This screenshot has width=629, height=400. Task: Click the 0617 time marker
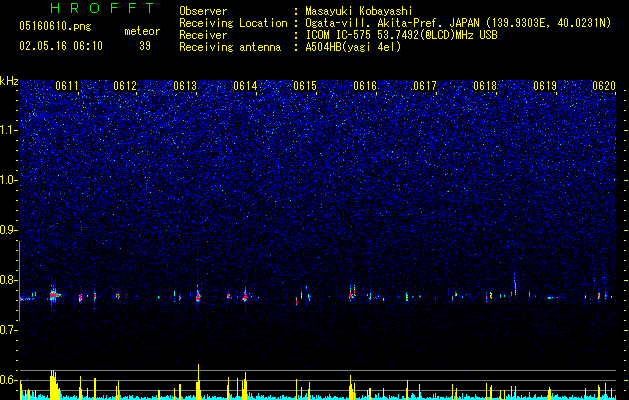point(425,86)
